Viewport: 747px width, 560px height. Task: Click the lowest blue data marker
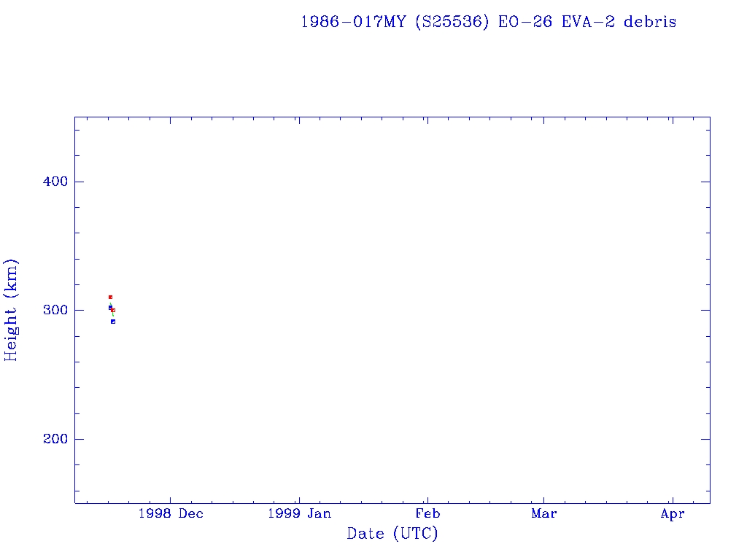pyautogui.click(x=113, y=322)
